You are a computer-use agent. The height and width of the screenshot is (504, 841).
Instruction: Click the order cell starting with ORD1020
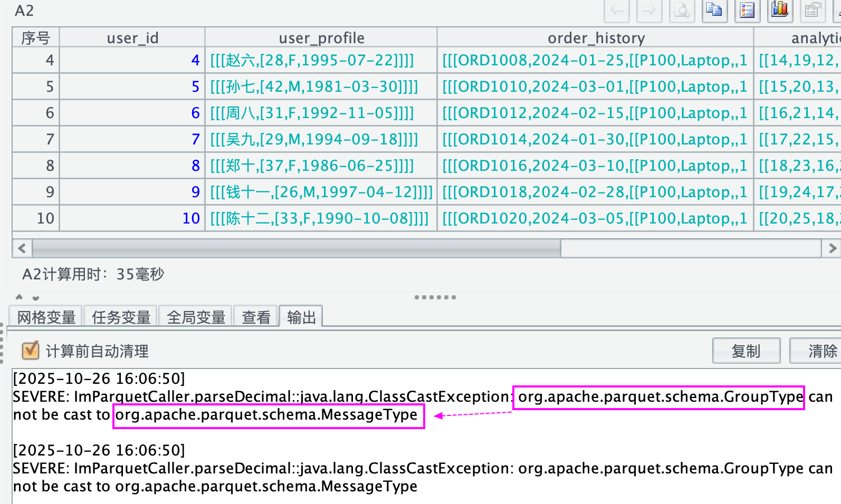click(x=596, y=218)
